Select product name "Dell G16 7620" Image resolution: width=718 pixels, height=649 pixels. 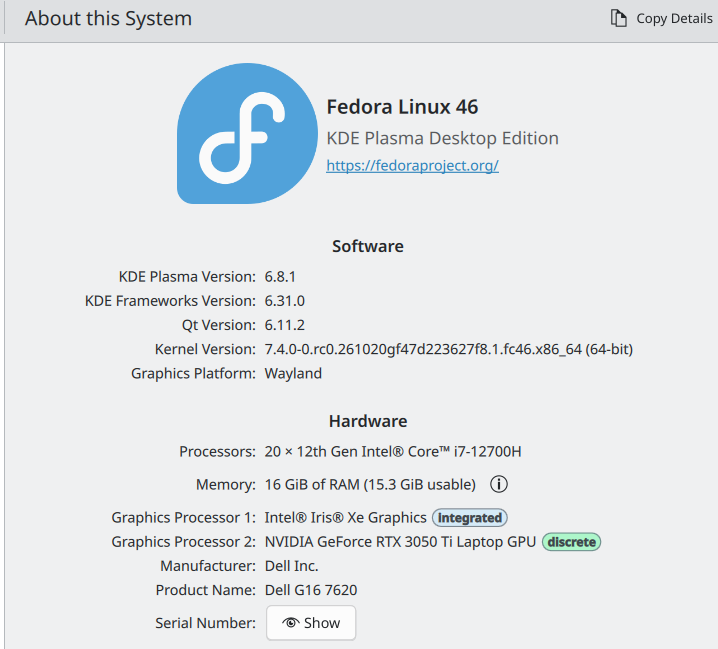pos(311,590)
